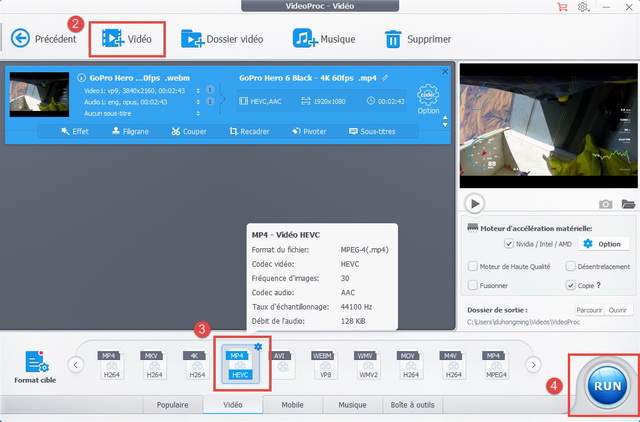Open the settings gear in the title bar
Viewport: 640px width, 422px height.
583,7
